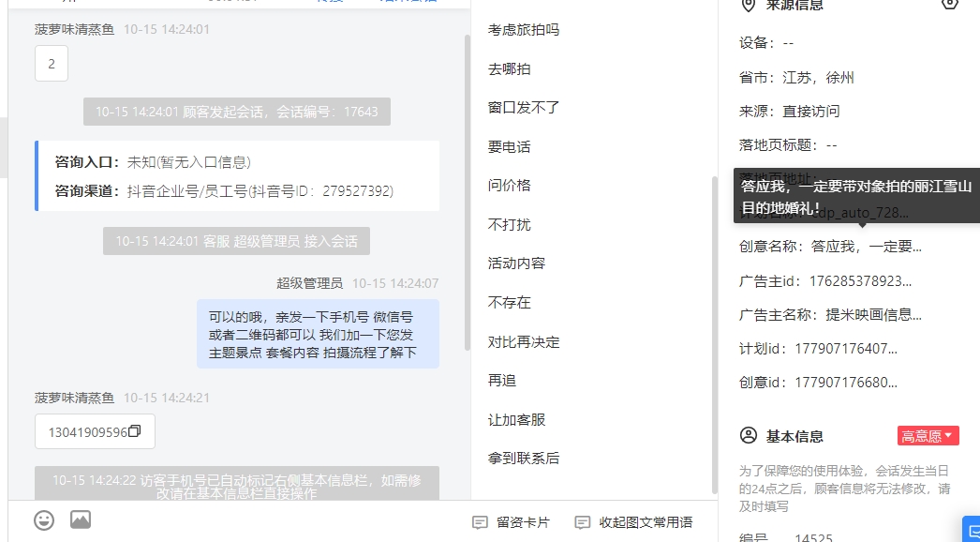980x542 pixels.
Task: Select quick phrase 让加客服
Action: [517, 419]
